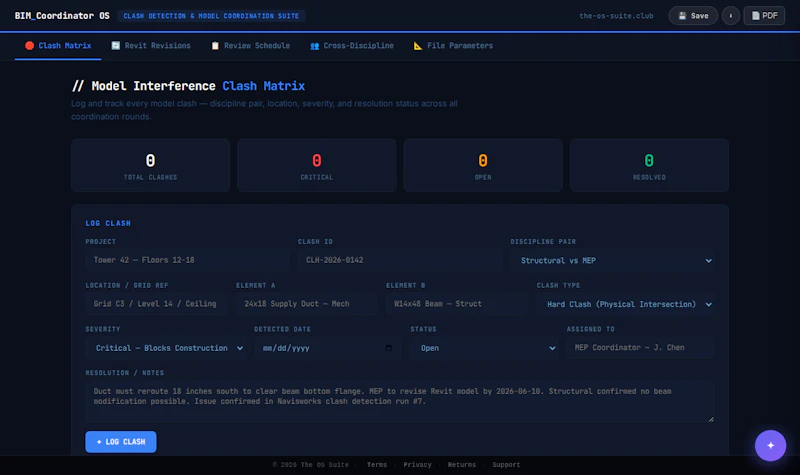Click the Element A input field
Viewport: 800px width, 475px height.
pos(307,304)
